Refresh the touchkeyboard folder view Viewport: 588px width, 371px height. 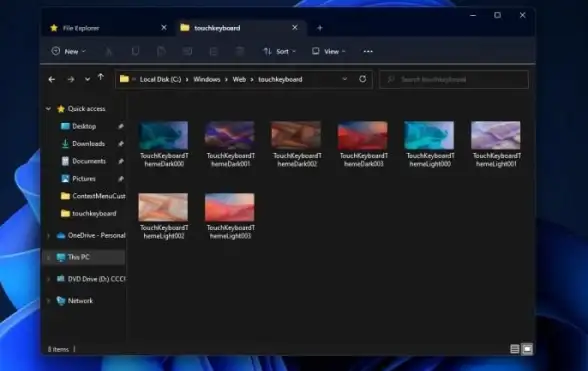click(363, 79)
